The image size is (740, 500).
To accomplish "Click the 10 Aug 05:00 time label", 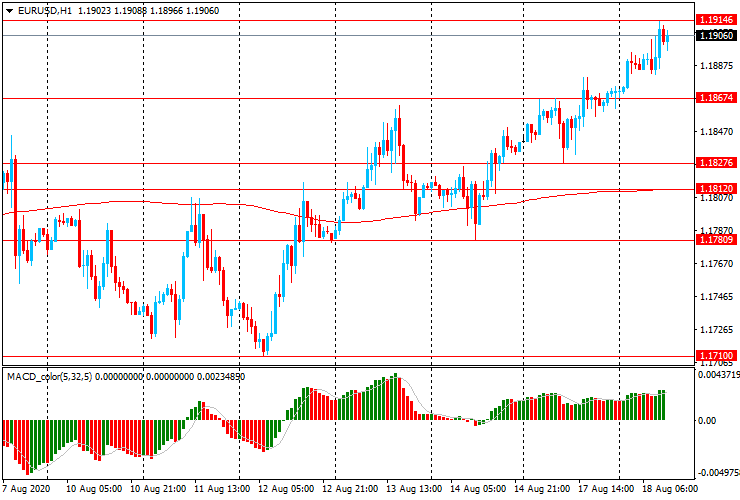I will pos(94,488).
